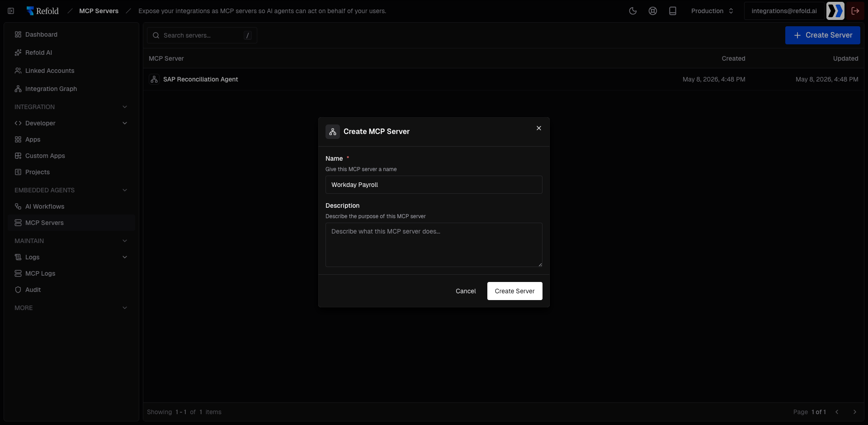This screenshot has width=868, height=425.
Task: Click the Audit shield icon
Action: pyautogui.click(x=18, y=290)
